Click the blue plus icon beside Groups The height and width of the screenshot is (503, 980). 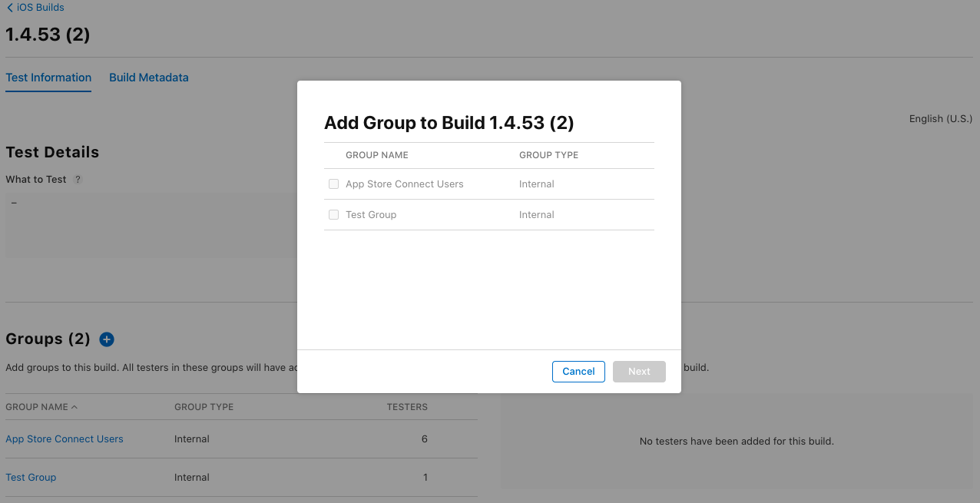(x=107, y=339)
